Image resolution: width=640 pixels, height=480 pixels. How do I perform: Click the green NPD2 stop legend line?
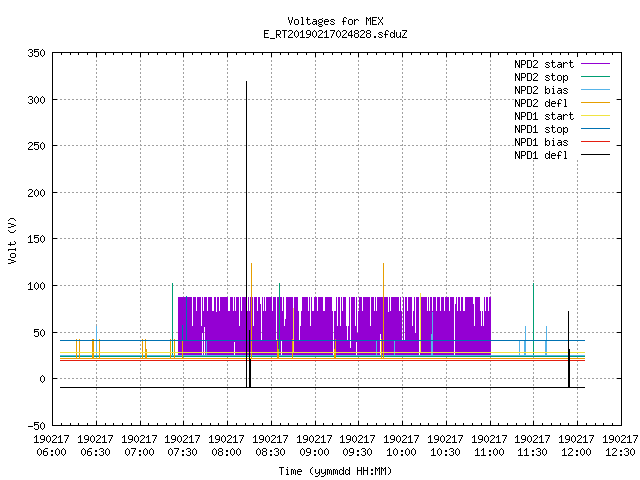tap(595, 77)
